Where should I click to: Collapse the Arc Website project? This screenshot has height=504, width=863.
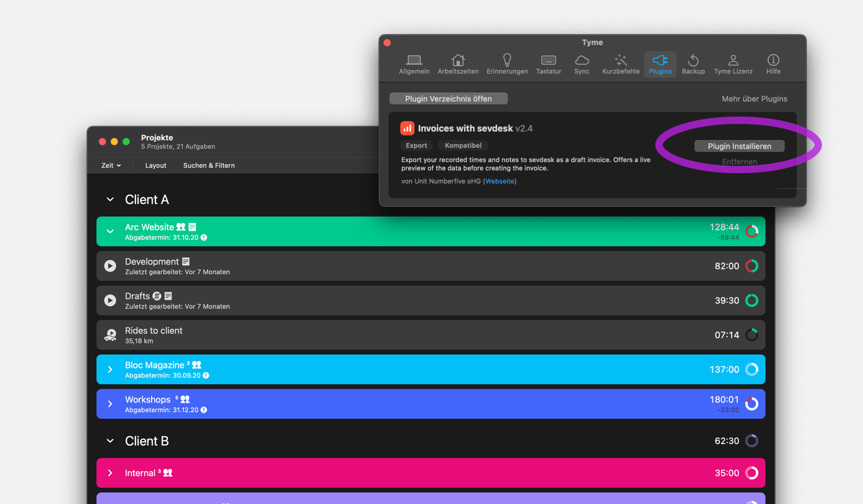[110, 232]
